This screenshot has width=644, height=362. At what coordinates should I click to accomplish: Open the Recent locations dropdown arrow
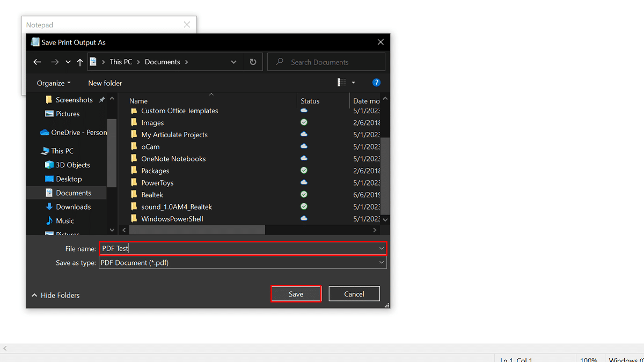click(68, 62)
